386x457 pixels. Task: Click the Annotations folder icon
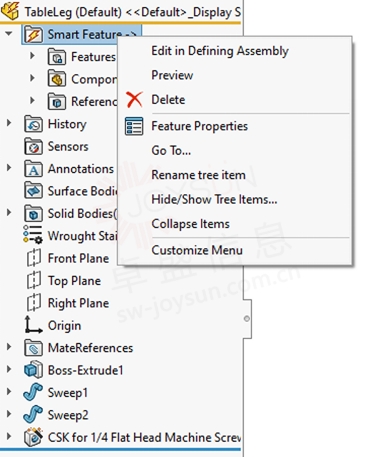(33, 169)
